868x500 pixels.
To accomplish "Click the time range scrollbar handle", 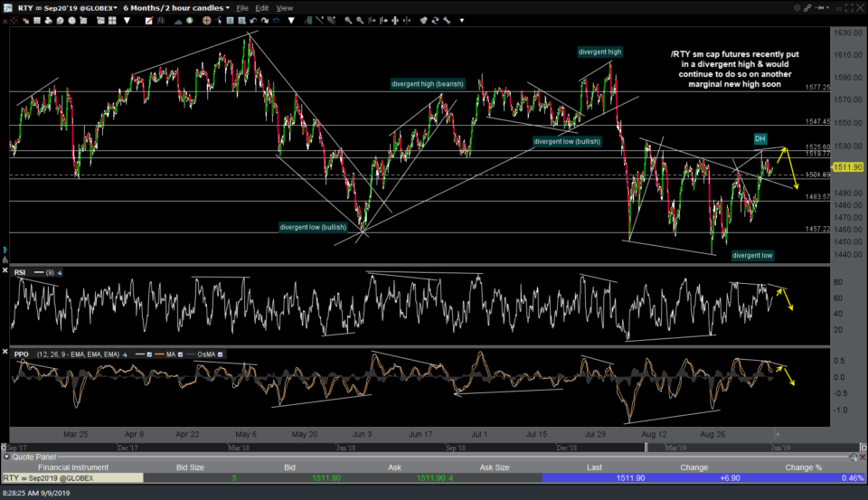I will point(646,448).
